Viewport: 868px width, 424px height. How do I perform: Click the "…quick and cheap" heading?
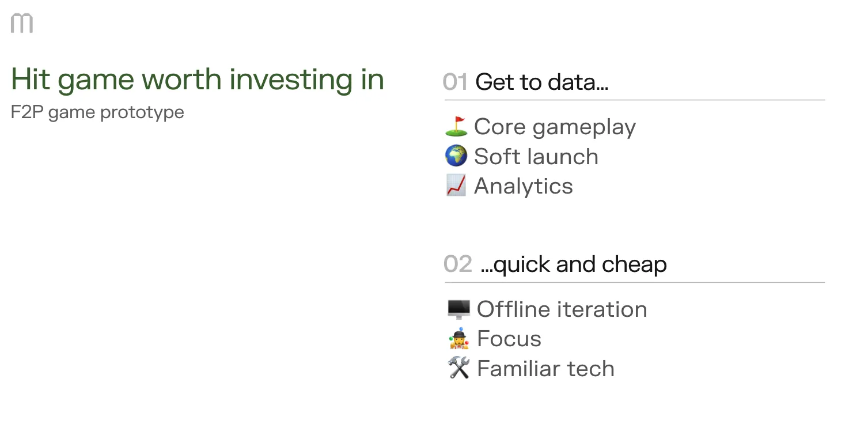(573, 264)
